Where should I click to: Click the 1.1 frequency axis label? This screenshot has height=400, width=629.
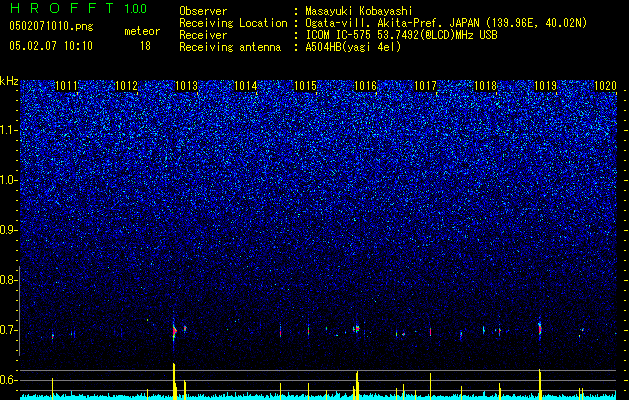[x=9, y=130]
